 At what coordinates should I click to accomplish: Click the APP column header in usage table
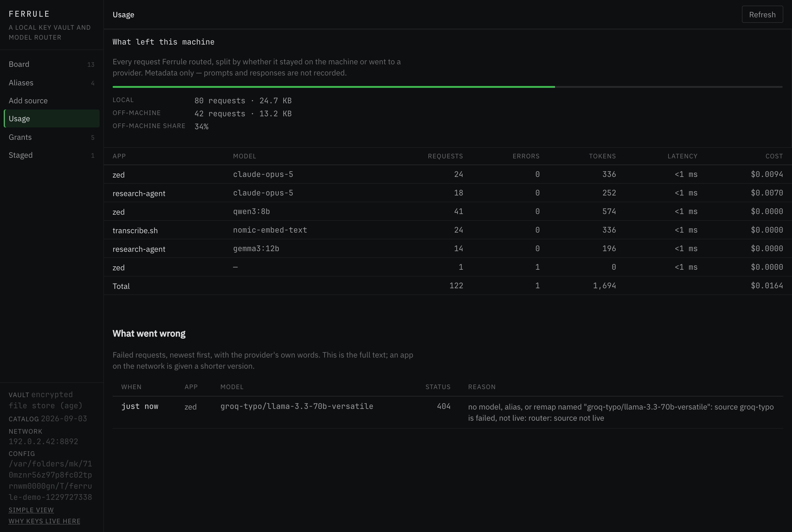119,156
